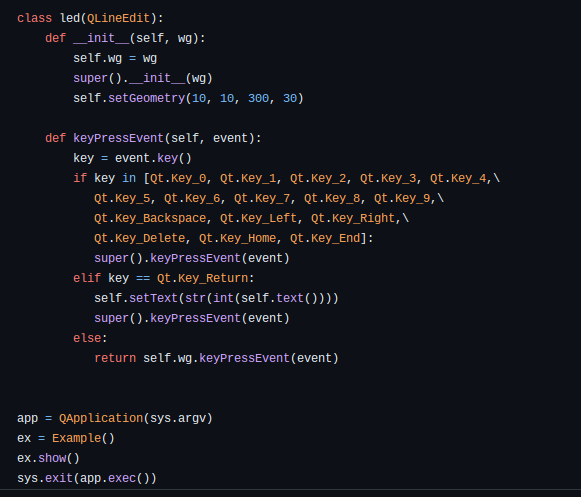Click the 'self.wg = wg' line
581x497 pixels.
click(x=115, y=58)
